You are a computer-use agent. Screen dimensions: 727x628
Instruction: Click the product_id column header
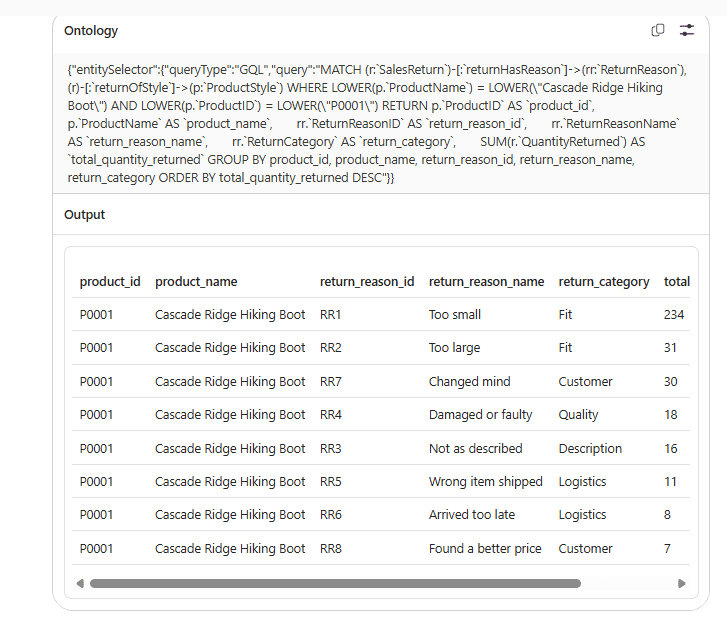[110, 282]
